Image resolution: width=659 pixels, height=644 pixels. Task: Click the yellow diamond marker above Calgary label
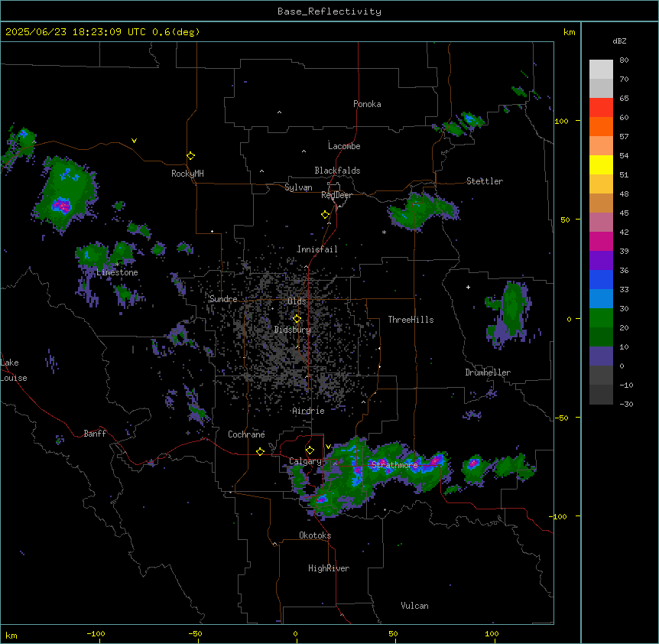tap(310, 450)
